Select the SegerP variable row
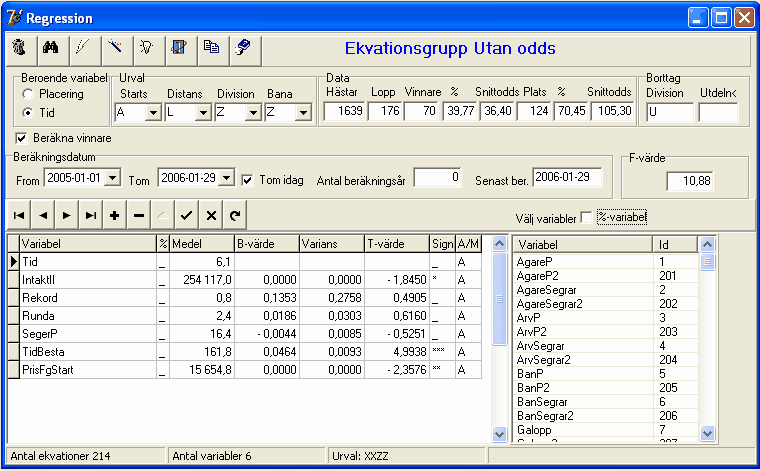 click(245, 334)
